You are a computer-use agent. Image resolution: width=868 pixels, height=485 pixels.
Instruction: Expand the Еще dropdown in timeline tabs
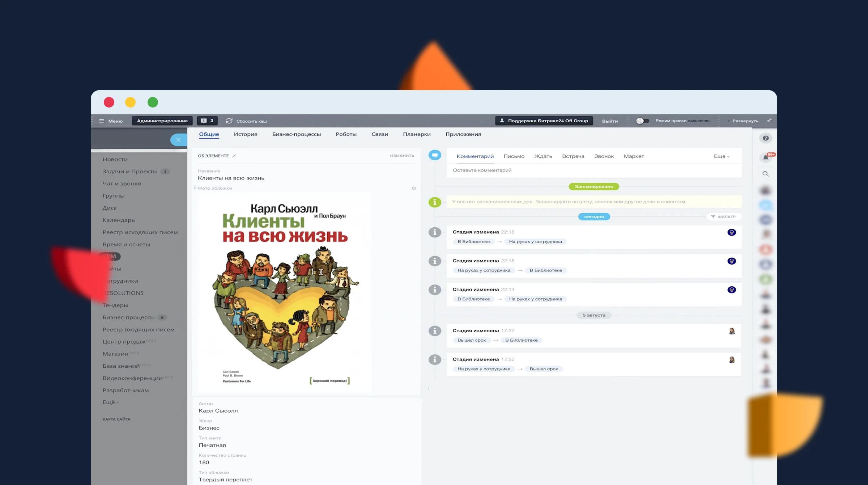coord(721,156)
